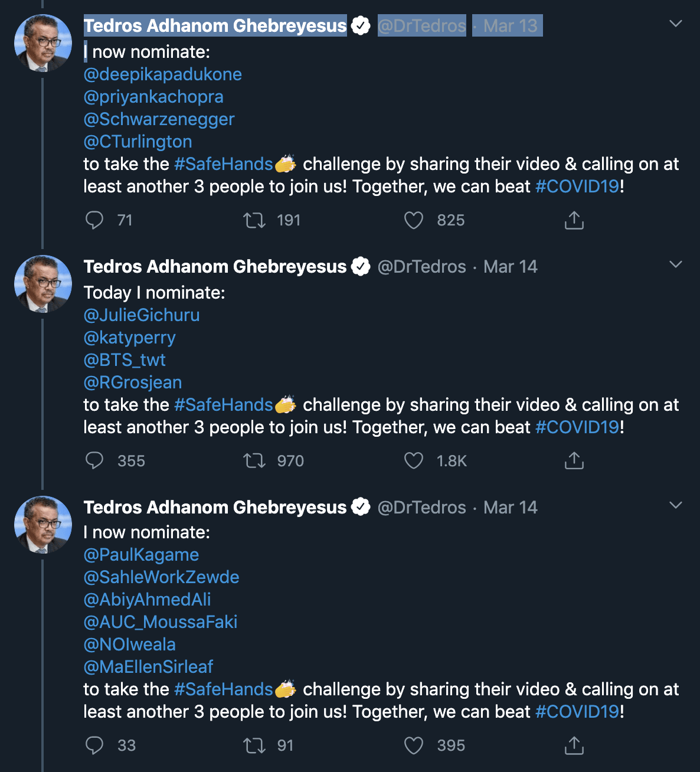Open options chevron on @PaulKagame tweet

tap(676, 505)
